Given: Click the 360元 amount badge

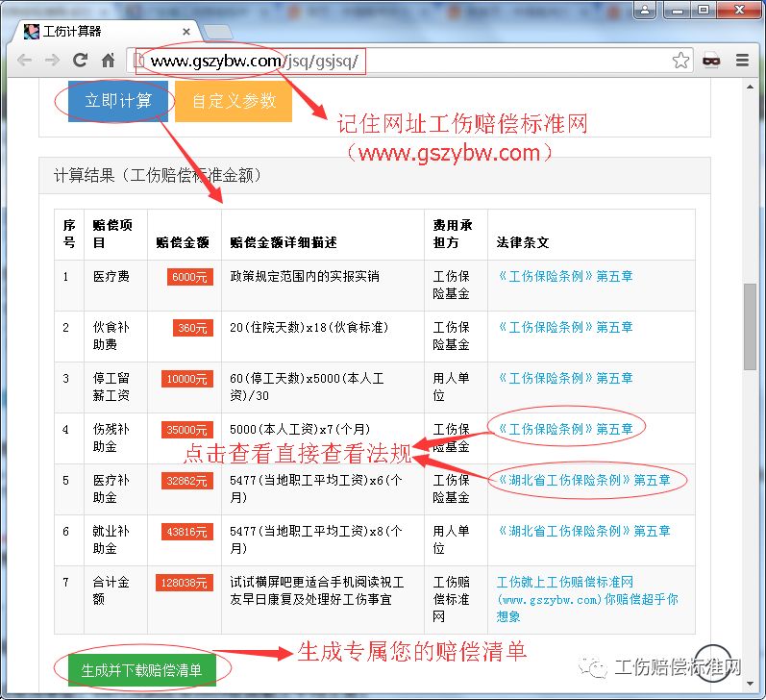Looking at the screenshot, I should coord(193,328).
